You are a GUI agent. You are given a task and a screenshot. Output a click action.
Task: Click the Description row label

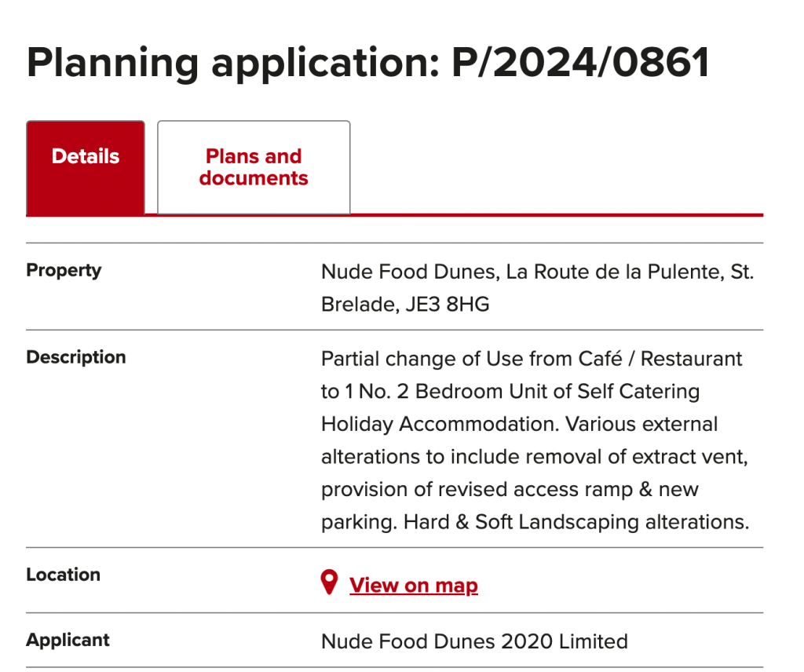pos(76,356)
